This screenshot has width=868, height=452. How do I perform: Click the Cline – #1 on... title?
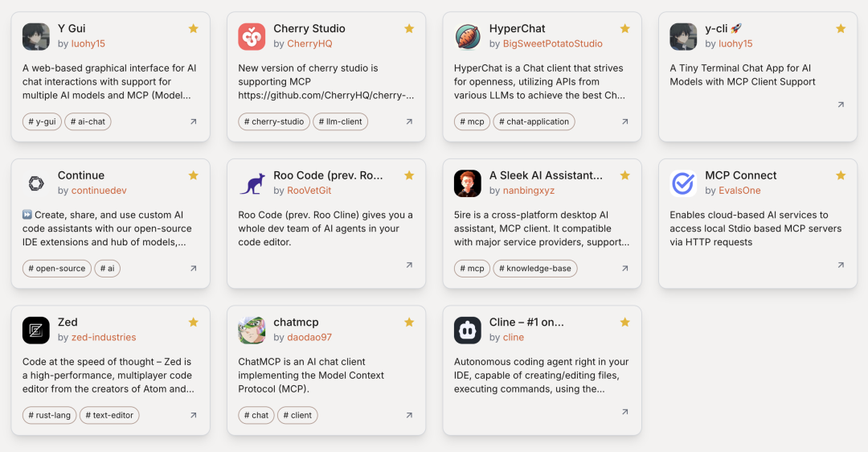pos(526,322)
